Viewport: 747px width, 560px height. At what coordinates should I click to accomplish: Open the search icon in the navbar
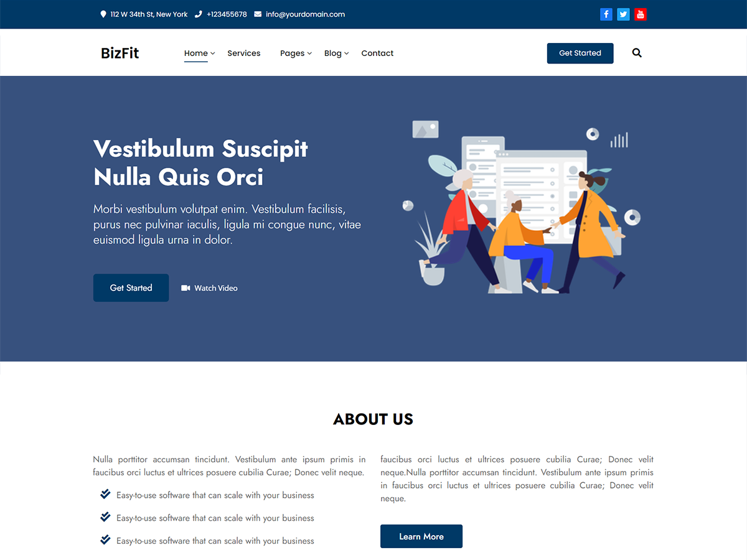click(x=637, y=53)
